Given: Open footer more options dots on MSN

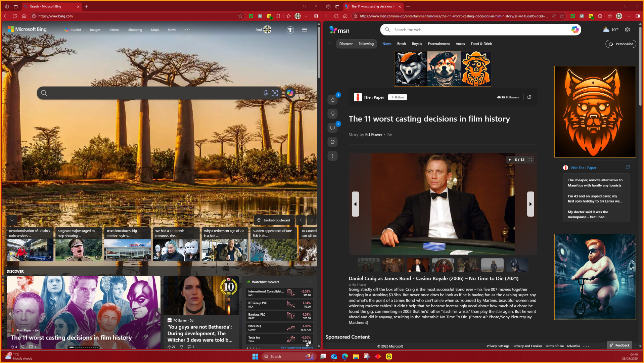Looking at the screenshot, I should pos(586,346).
